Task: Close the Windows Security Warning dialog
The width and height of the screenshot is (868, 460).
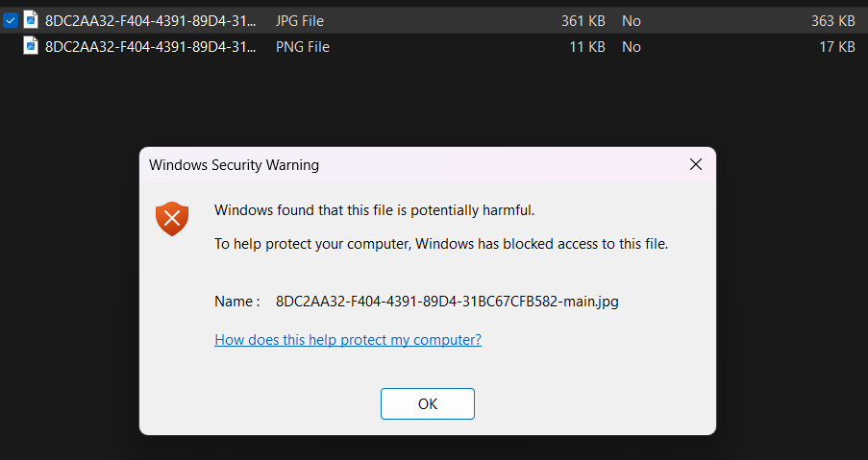Action: pyautogui.click(x=696, y=164)
